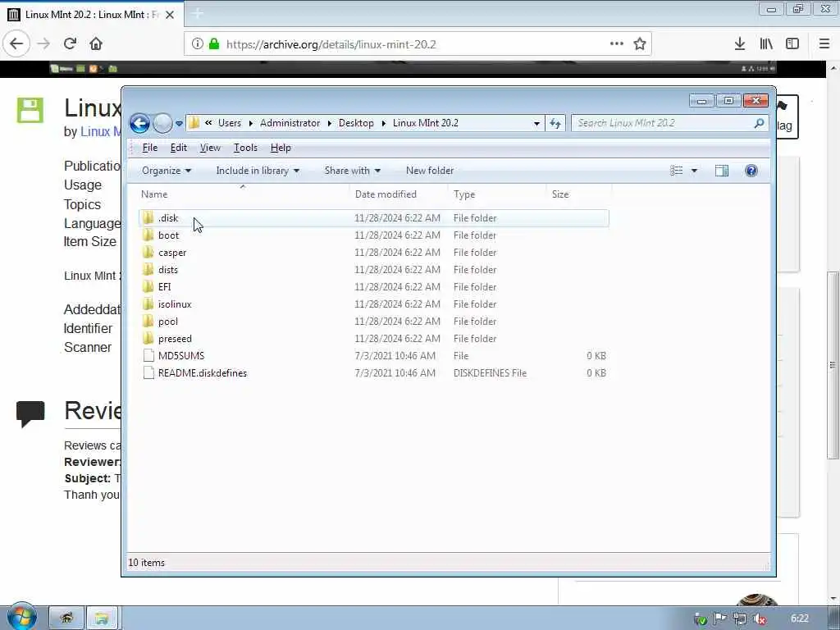
Task: Click the Explorer Forward arrow button
Action: pos(162,123)
